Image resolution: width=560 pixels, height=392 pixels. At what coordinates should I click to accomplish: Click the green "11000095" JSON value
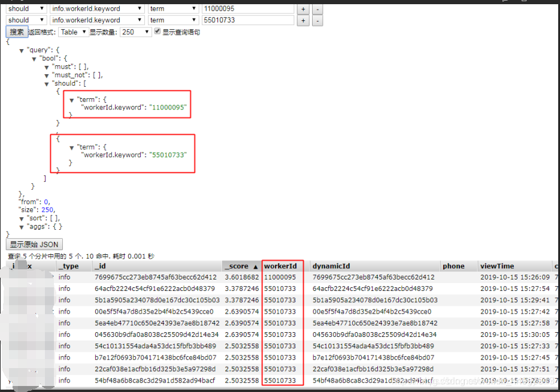(168, 108)
